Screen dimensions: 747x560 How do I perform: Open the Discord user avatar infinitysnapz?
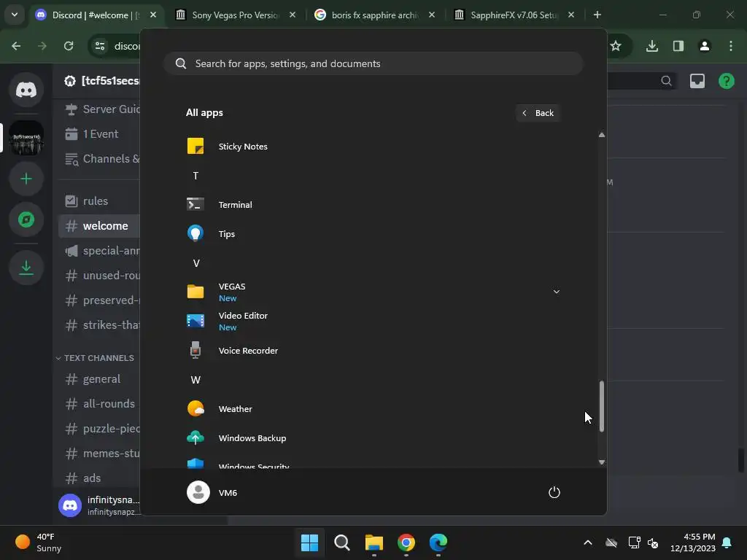coord(70,505)
